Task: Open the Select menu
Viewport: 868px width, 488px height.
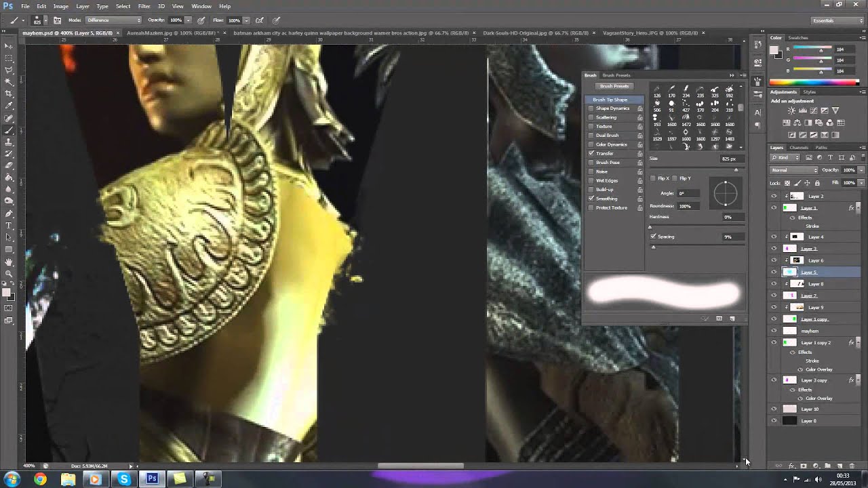Action: 123,6
